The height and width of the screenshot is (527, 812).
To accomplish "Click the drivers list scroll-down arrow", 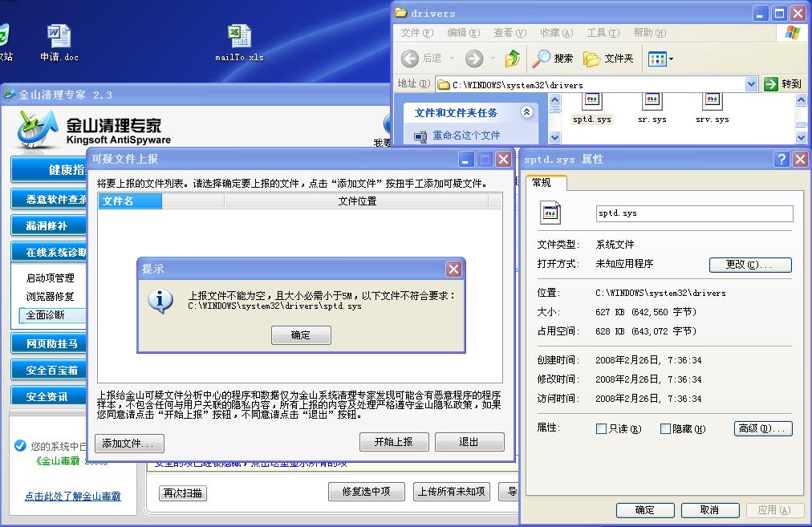I will coord(801,136).
